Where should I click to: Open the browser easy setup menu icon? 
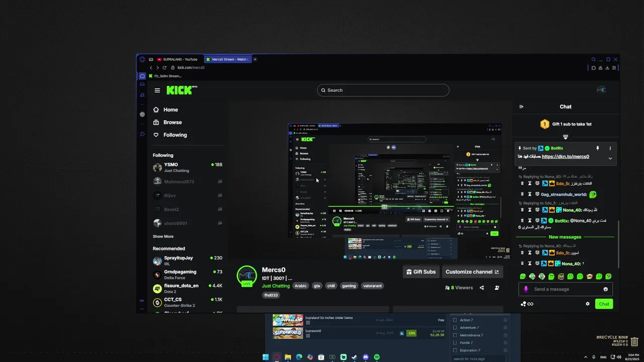click(614, 67)
